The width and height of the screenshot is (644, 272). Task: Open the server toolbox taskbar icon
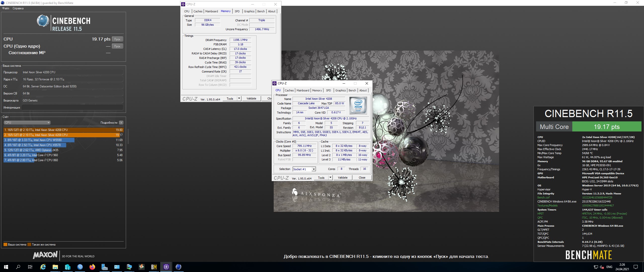105,267
